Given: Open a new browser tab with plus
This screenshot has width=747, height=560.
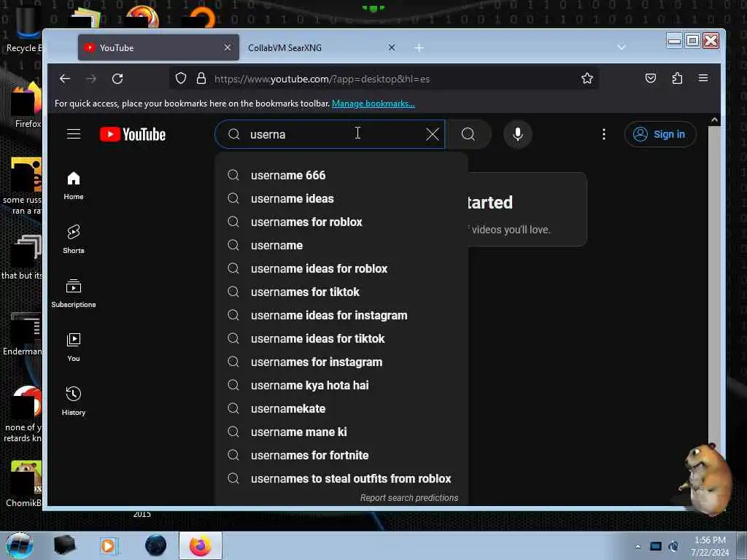Looking at the screenshot, I should pos(419,47).
